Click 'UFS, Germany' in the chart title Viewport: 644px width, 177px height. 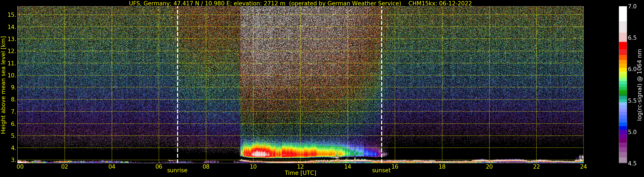coord(150,3)
